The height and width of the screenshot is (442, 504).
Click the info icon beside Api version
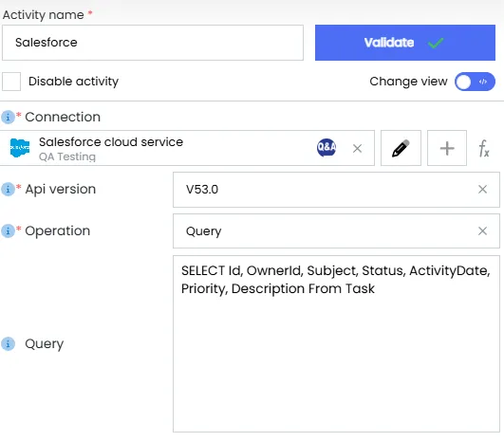[x=8, y=189]
